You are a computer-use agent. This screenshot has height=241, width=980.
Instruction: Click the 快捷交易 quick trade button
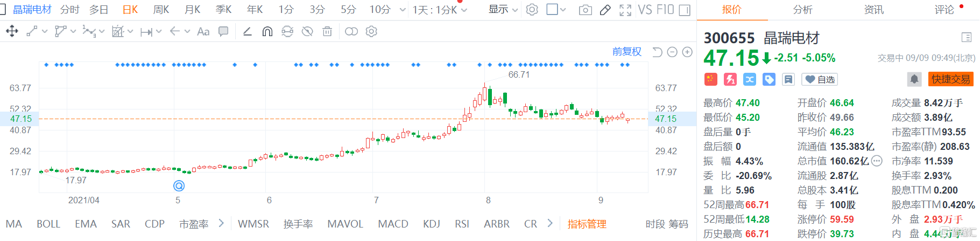pos(951,79)
